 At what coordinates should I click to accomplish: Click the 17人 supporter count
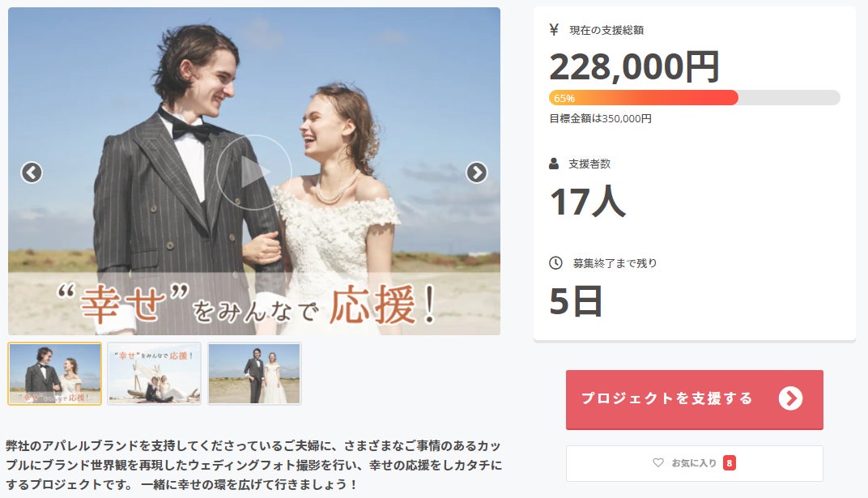(x=587, y=202)
